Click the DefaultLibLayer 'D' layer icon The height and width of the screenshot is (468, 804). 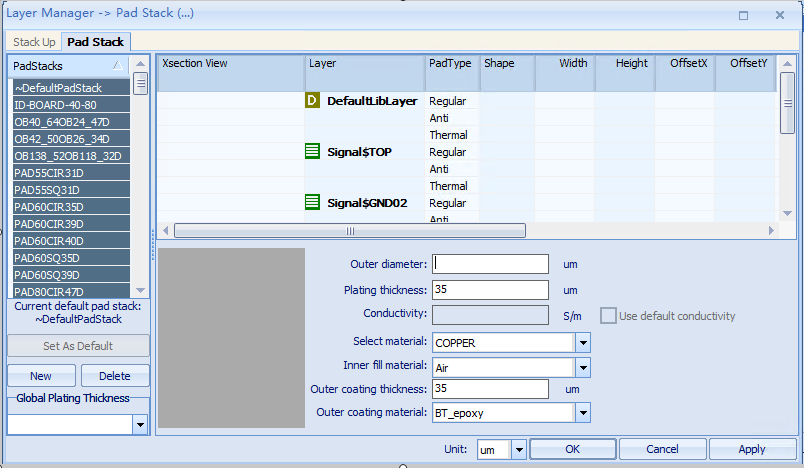tap(312, 101)
